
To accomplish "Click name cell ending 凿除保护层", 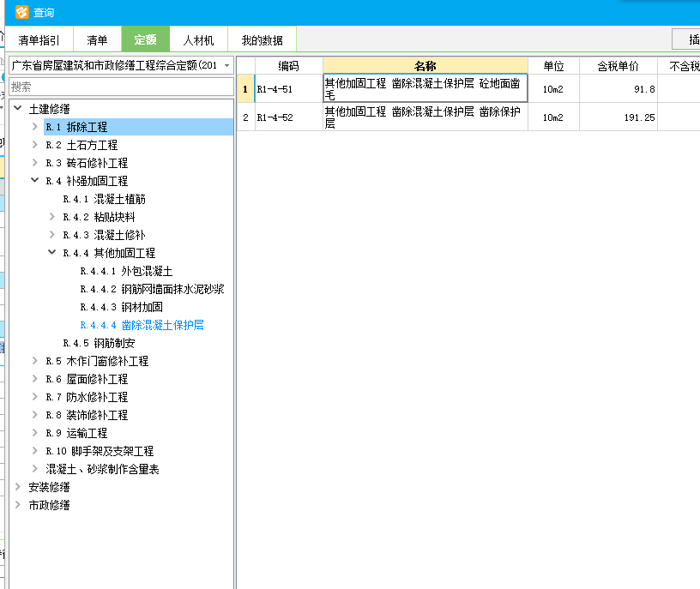I will [x=425, y=117].
